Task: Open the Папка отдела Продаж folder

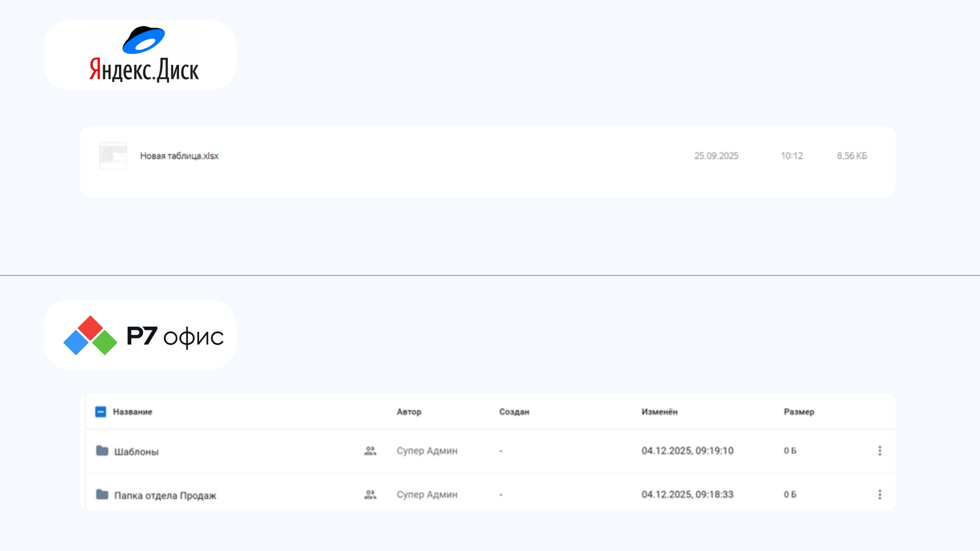Action: click(x=165, y=495)
